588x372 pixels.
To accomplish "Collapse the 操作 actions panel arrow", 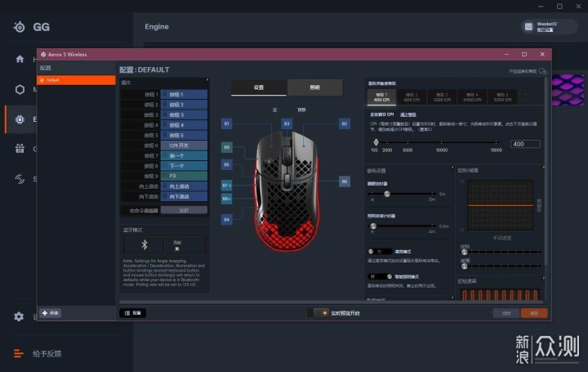I will (207, 79).
